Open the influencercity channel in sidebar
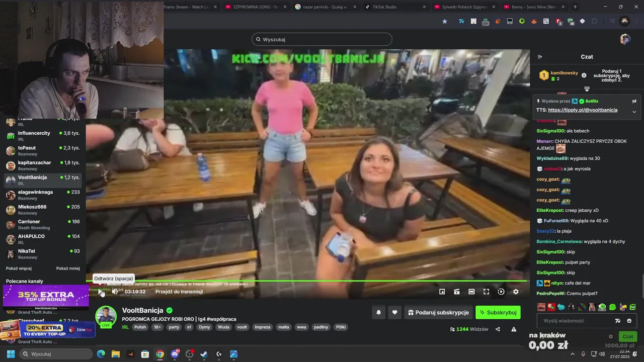 tap(43, 136)
